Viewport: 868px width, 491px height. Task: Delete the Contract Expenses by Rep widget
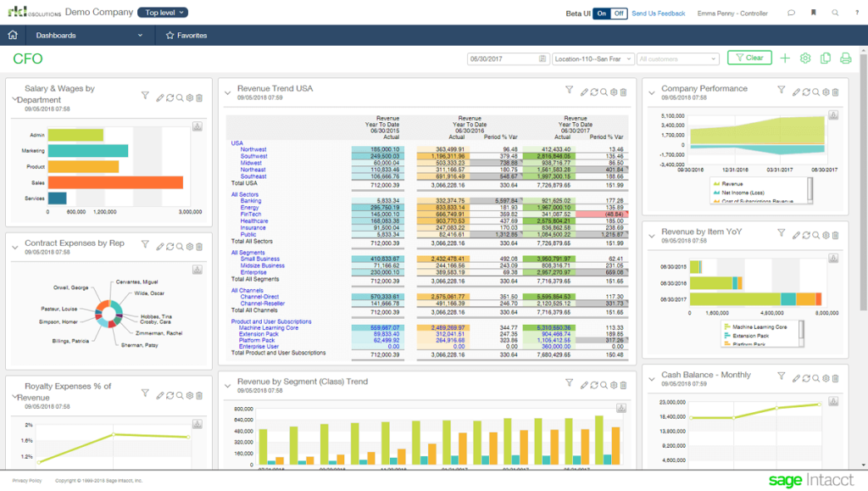tap(198, 246)
